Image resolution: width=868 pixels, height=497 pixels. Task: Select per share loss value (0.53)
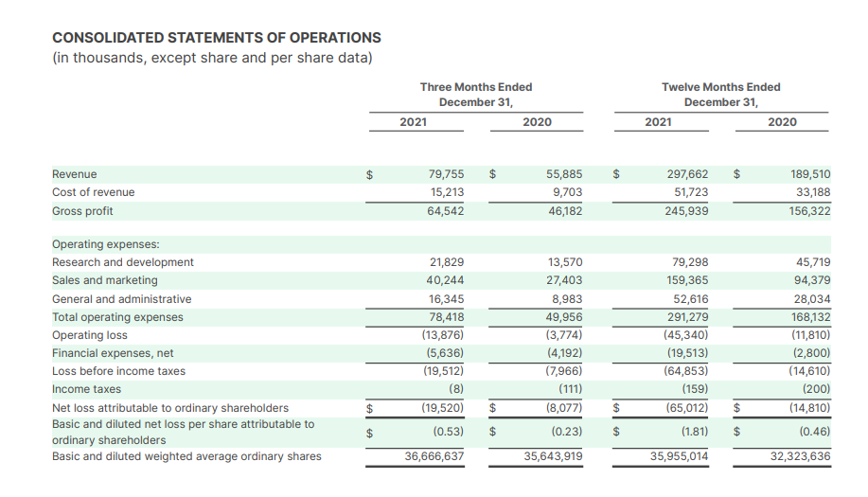(449, 432)
